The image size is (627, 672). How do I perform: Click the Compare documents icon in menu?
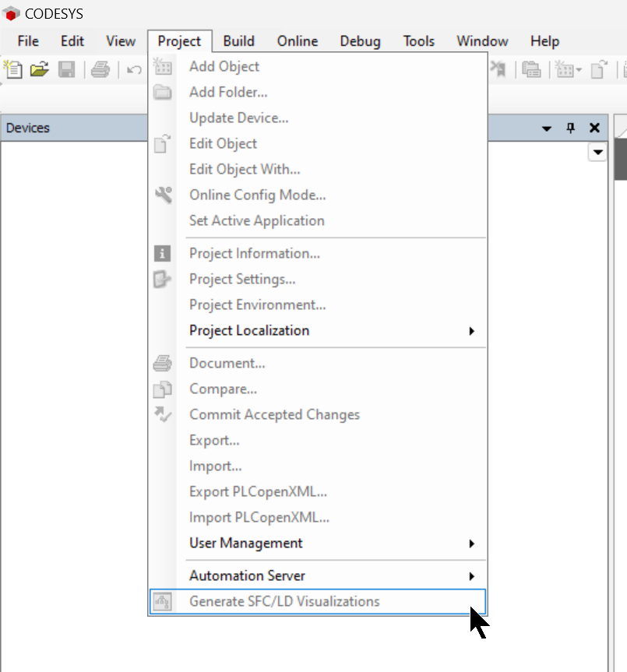tap(163, 389)
